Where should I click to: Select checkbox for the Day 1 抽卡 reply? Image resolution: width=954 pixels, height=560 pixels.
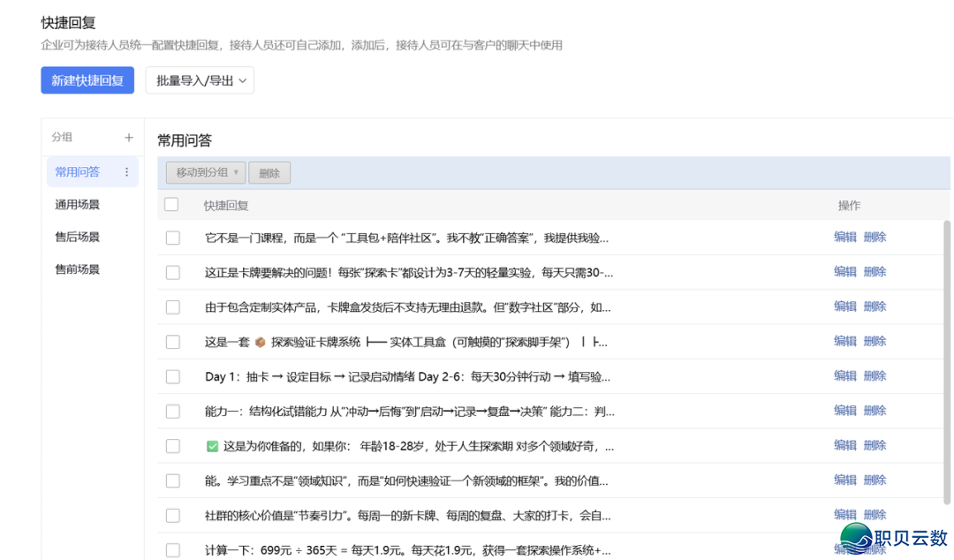point(173,377)
